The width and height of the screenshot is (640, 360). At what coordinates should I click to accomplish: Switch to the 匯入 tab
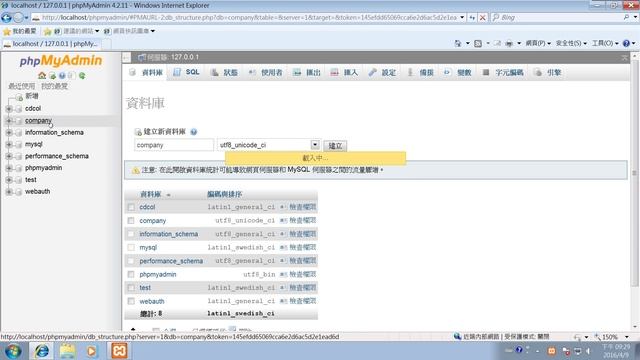344,72
